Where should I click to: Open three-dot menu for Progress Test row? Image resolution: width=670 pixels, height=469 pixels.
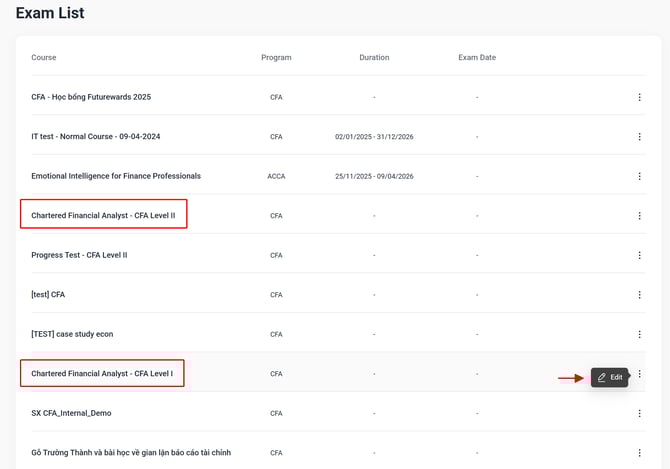click(639, 255)
